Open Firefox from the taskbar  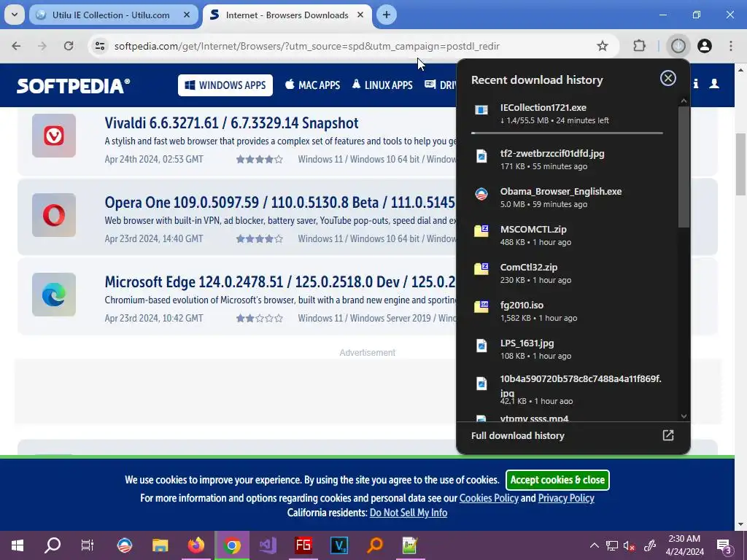(196, 545)
